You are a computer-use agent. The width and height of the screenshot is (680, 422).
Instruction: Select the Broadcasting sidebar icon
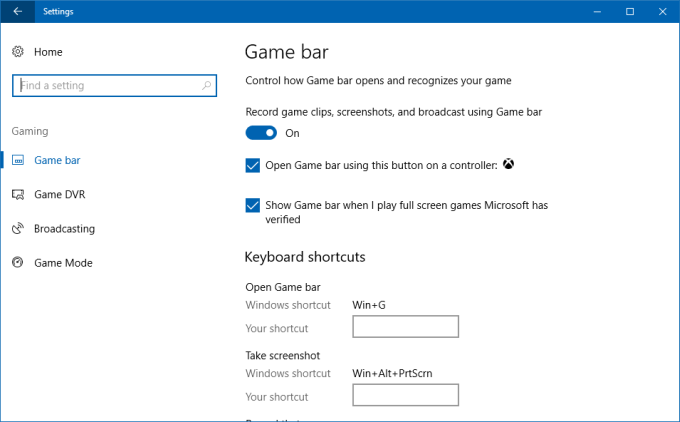[18, 229]
